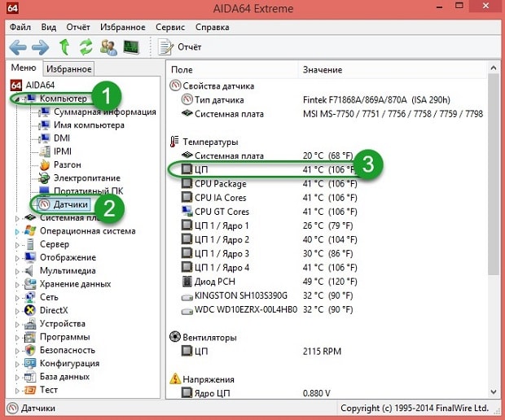Viewport: 505px width, 420px height.
Task: Collapse the Компьютер tree node
Action: tap(17, 98)
